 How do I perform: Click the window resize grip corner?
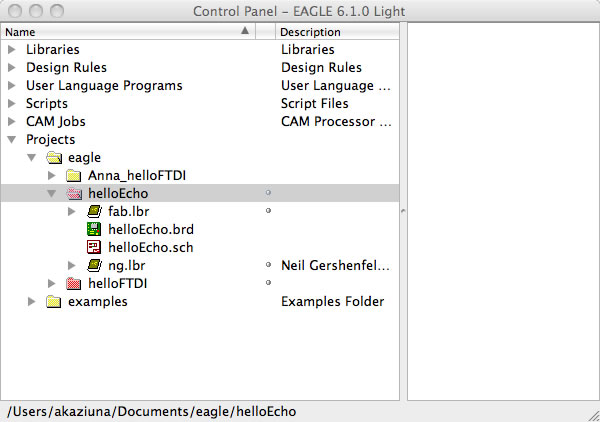click(594, 416)
